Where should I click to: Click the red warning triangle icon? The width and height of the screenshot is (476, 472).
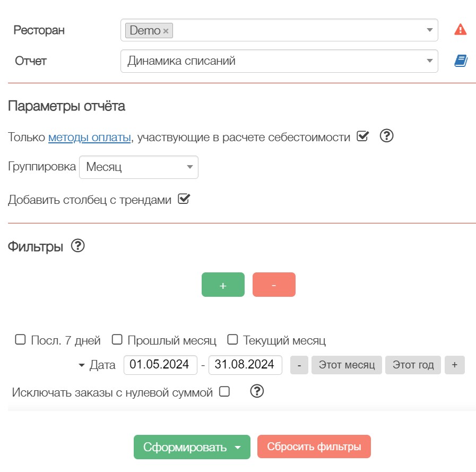[x=460, y=30]
